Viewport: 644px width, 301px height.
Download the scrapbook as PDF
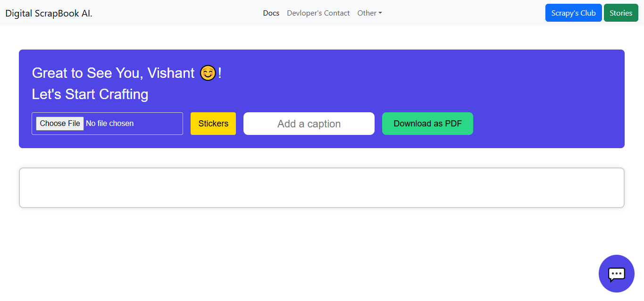(427, 124)
